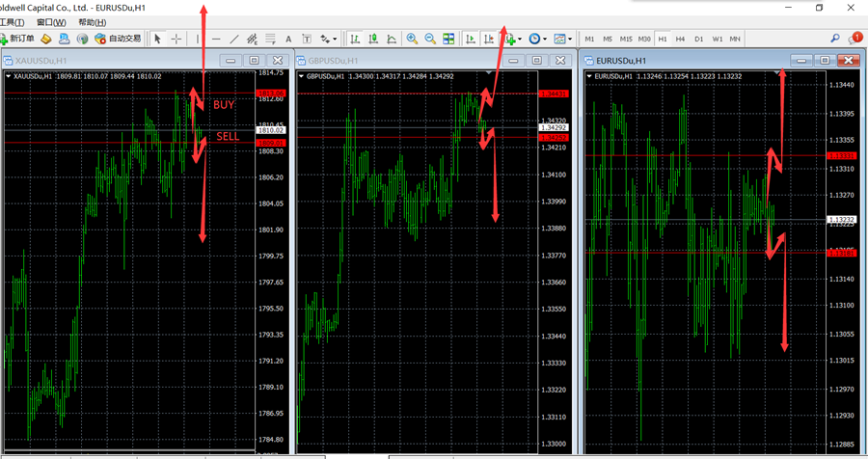Screen dimensions: 868x459
Task: Click the search magnifier icon at top right
Action: (835, 39)
